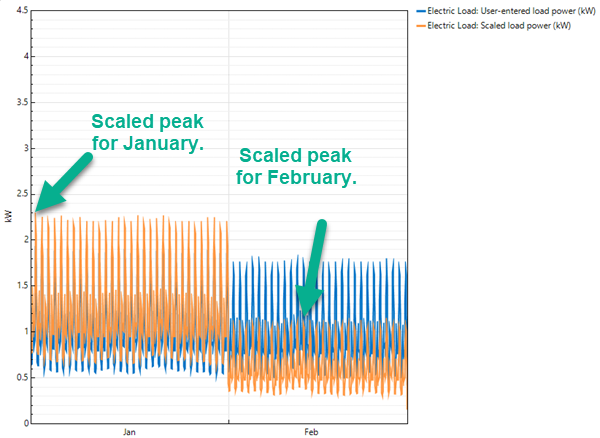Click the 'Scaled peak for February.' annotation
600x438 pixels.
297,167
